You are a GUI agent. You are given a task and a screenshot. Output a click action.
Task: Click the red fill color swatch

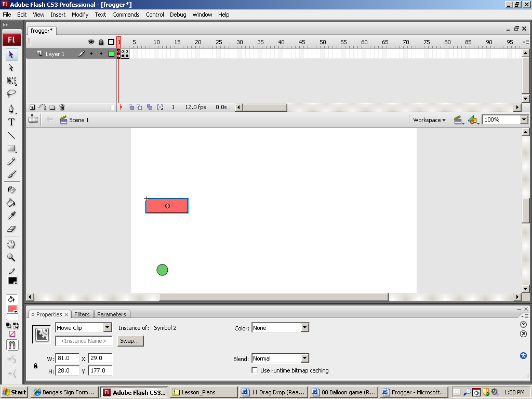pos(12,310)
